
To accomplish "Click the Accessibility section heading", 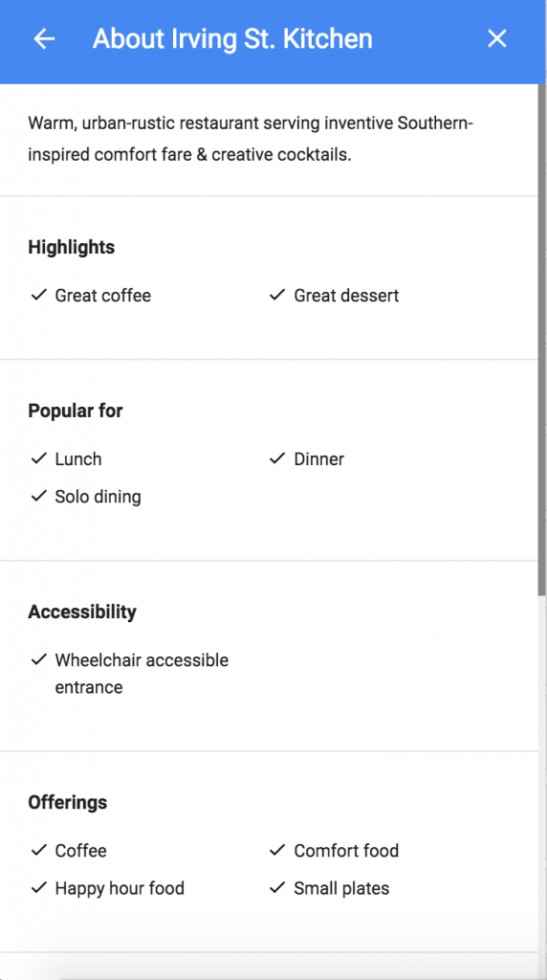I will (x=82, y=612).
